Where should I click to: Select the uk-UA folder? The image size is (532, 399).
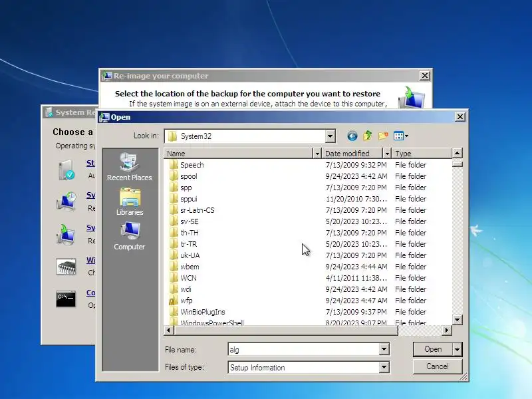[190, 255]
